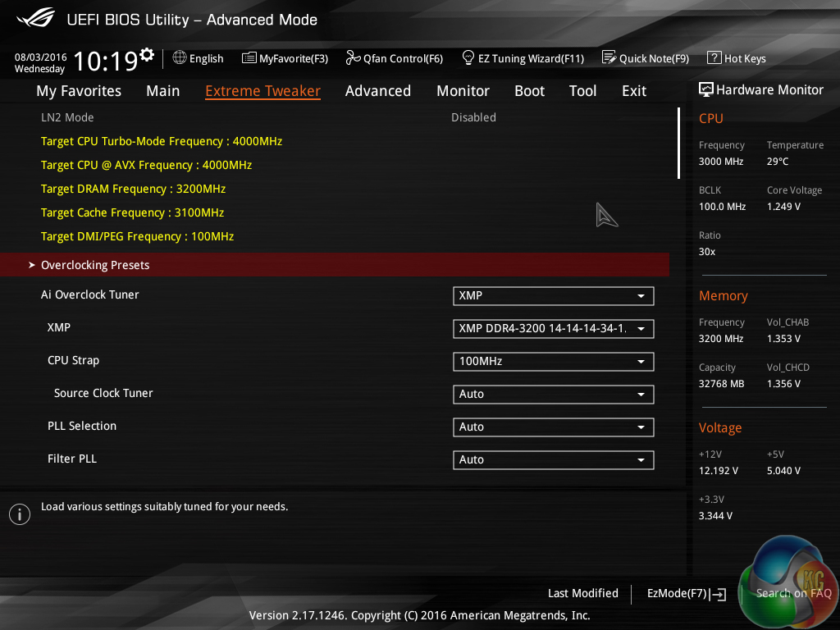Switch to the Main tab

(x=163, y=91)
